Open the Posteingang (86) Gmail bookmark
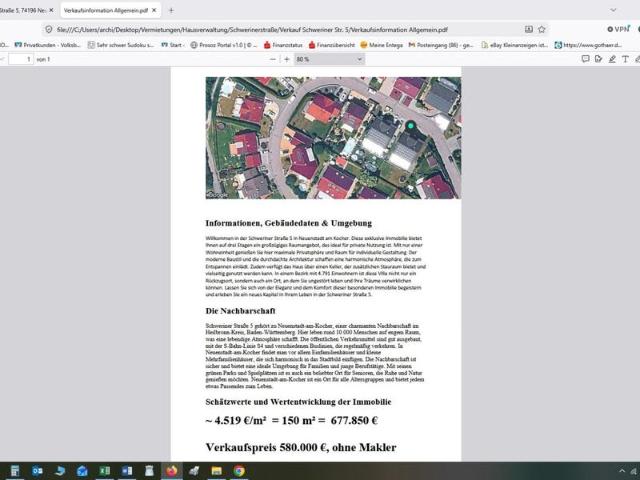 pyautogui.click(x=441, y=45)
